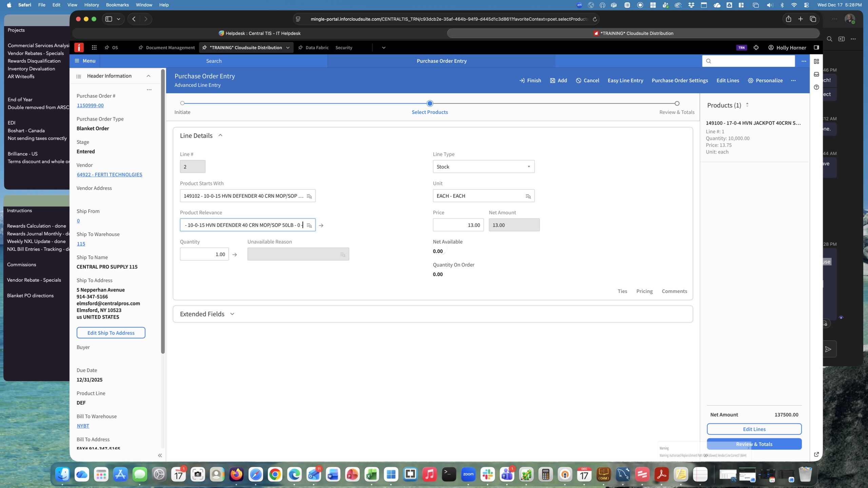Screen dimensions: 868x488
Task: Open CloudSuite Distribution tab dropdown chevron
Action: click(288, 47)
